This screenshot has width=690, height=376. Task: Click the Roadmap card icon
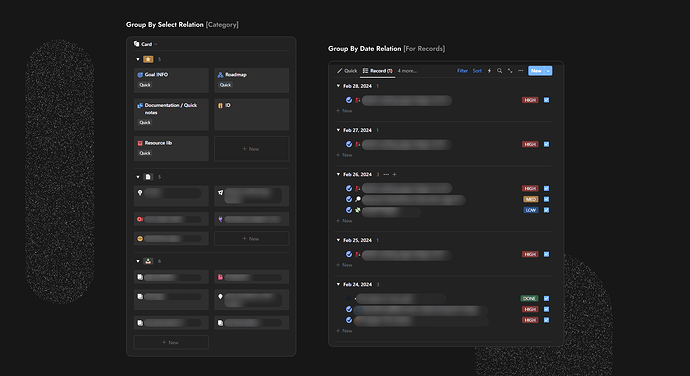[x=220, y=75]
